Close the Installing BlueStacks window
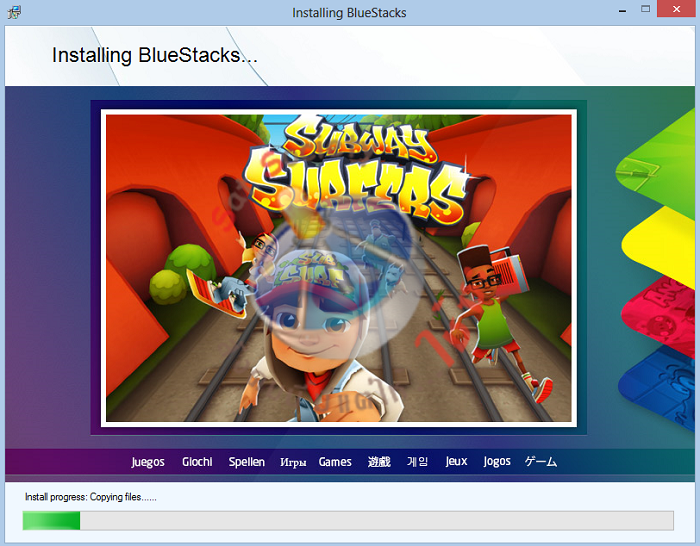 tap(676, 9)
